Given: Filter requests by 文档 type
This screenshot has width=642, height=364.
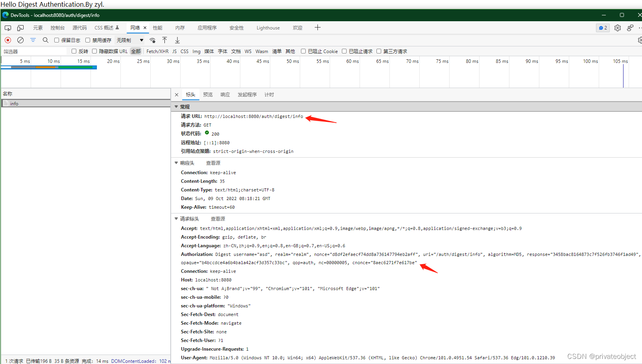Looking at the screenshot, I should [236, 51].
